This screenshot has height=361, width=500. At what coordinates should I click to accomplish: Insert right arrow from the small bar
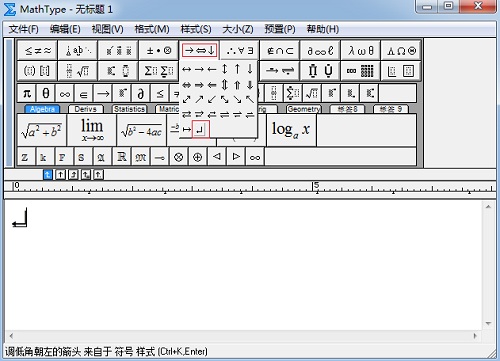[103, 93]
